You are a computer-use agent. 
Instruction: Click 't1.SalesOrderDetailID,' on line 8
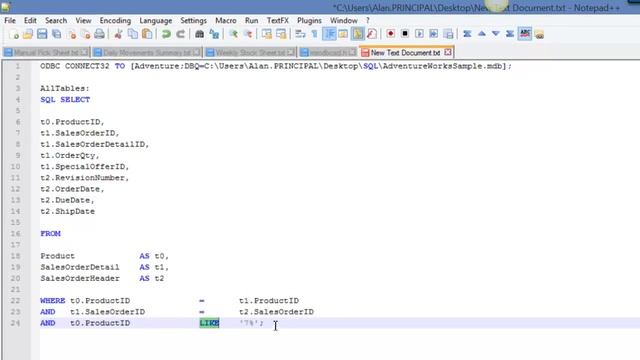click(x=95, y=144)
